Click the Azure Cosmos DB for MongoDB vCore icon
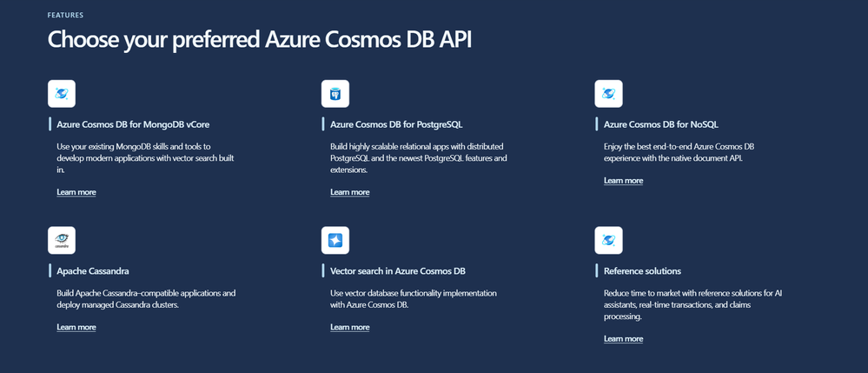Image resolution: width=868 pixels, height=373 pixels. [62, 93]
